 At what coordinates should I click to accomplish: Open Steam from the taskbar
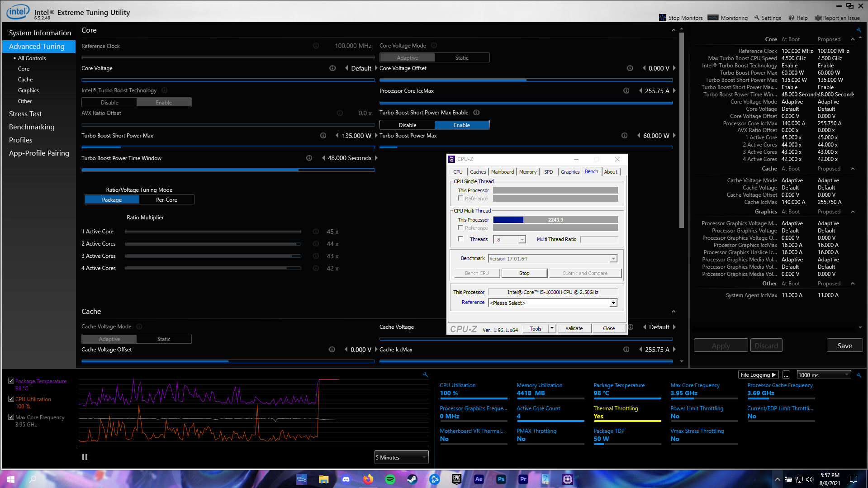pyautogui.click(x=412, y=479)
